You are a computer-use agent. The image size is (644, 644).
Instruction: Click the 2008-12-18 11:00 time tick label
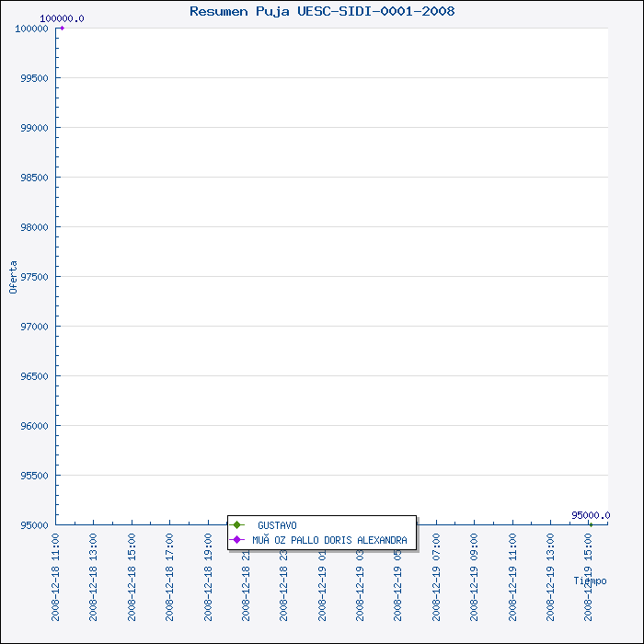pos(56,563)
